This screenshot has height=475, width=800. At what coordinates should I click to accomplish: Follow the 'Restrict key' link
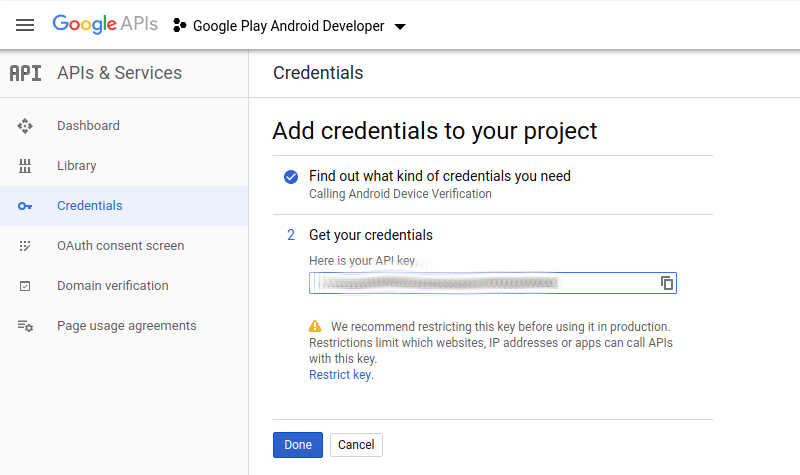coord(340,375)
